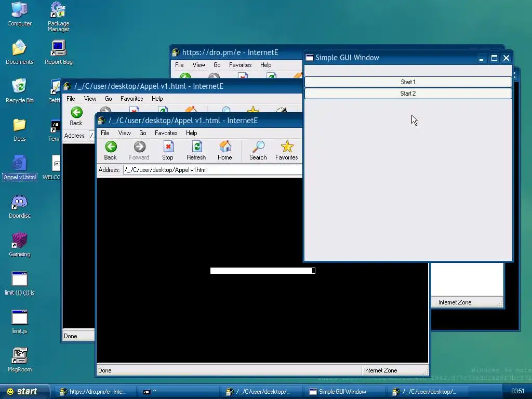Image resolution: width=532 pixels, height=399 pixels.
Task: Open Go menu in the front InternetE window
Action: 143,133
